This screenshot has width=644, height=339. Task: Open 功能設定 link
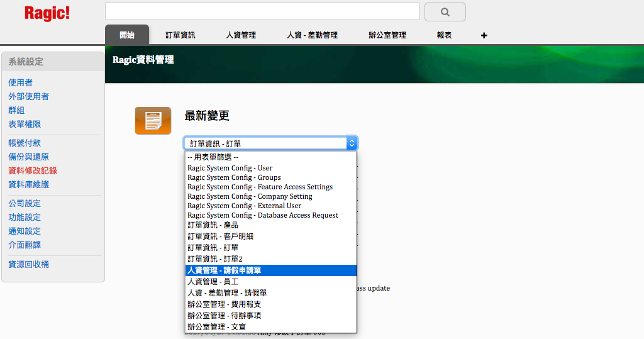[x=25, y=217]
